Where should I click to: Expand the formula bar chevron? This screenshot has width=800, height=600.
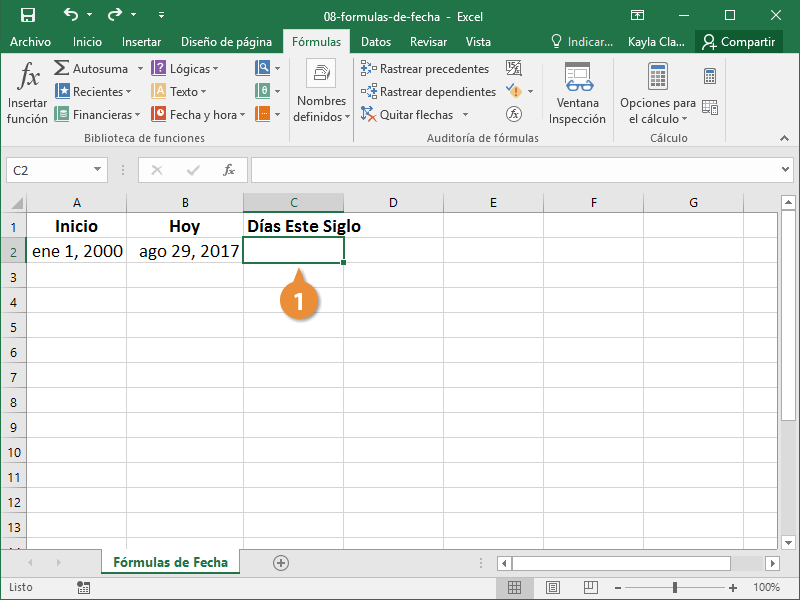click(785, 170)
